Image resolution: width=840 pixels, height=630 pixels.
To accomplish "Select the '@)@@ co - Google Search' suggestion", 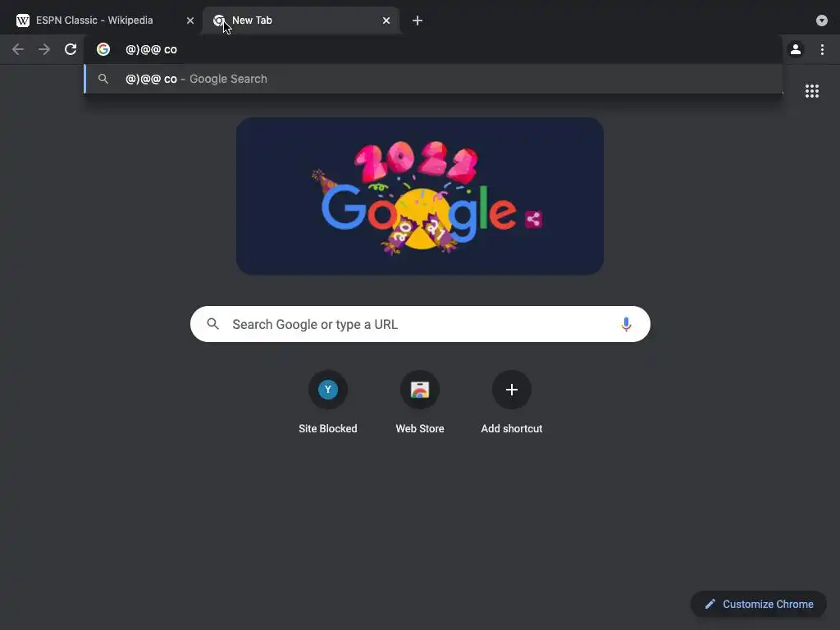I will coord(433,79).
